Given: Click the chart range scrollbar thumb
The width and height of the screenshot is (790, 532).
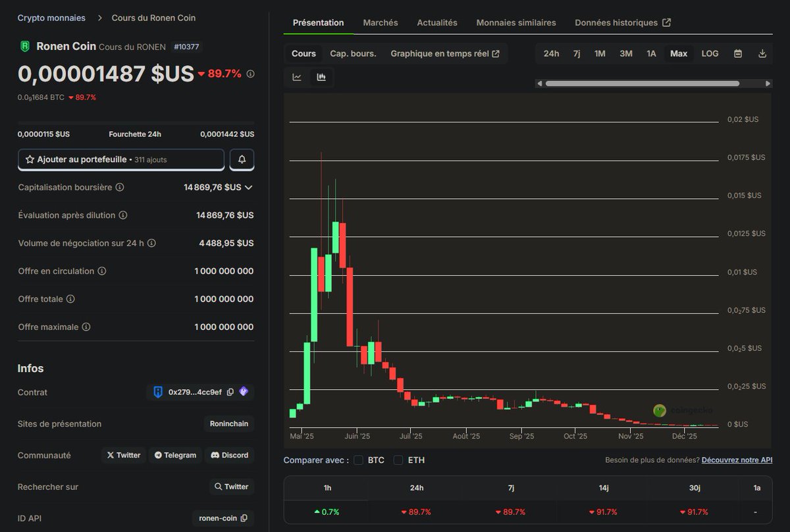Looking at the screenshot, I should coord(643,84).
